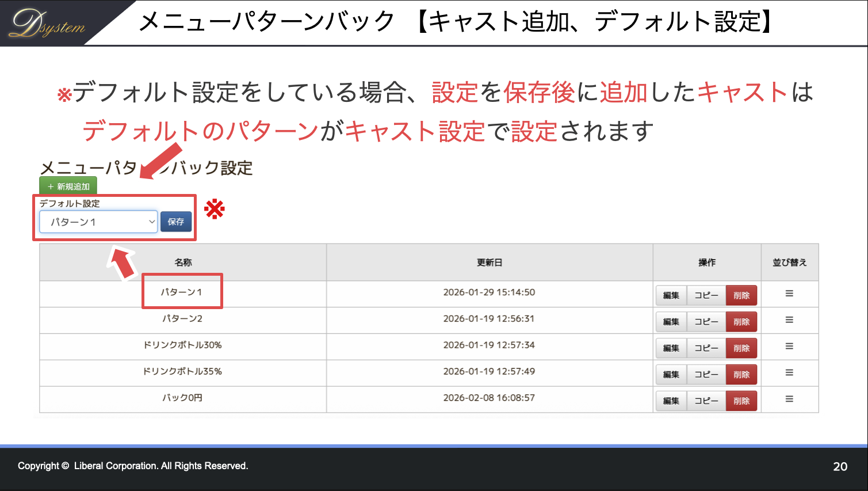Viewport: 868px width, 491px height.
Task: Click the reorder handle for ドリンクボトル30%
Action: click(x=789, y=347)
